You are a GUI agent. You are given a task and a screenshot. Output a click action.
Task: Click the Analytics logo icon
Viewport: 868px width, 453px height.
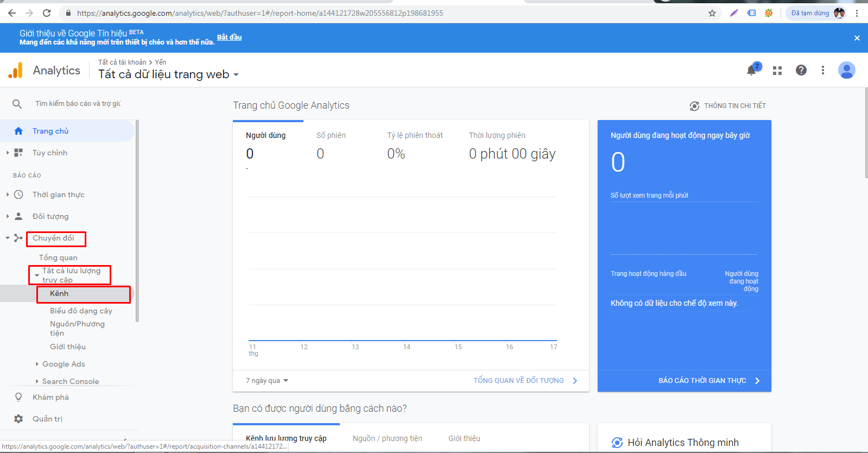(x=16, y=70)
